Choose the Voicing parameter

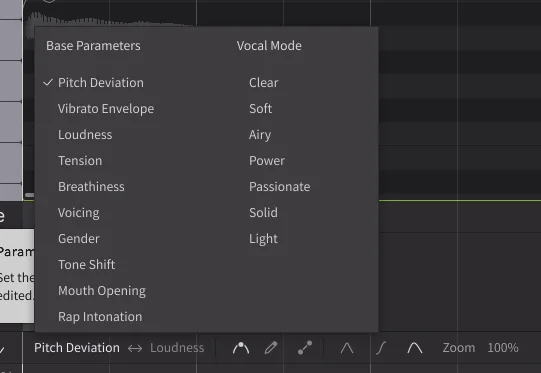pyautogui.click(x=79, y=213)
